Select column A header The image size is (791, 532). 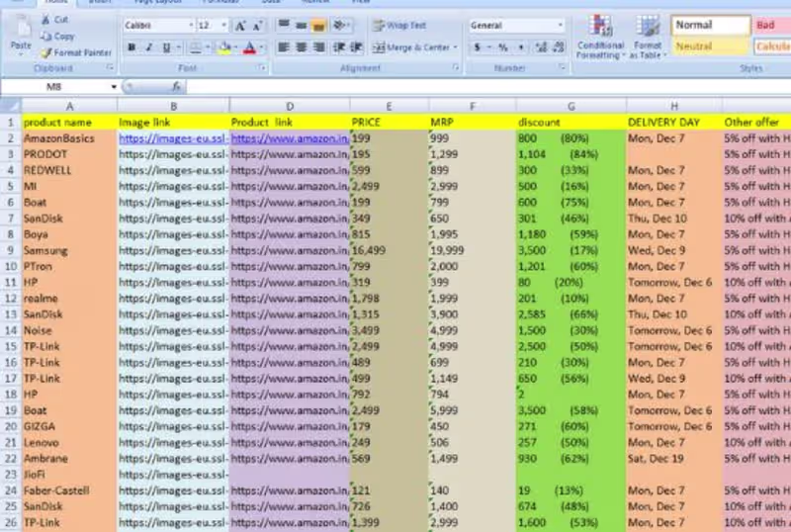[69, 106]
